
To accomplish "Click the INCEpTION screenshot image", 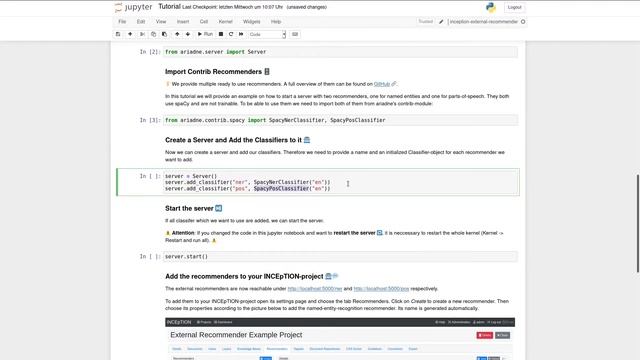I will [x=340, y=339].
